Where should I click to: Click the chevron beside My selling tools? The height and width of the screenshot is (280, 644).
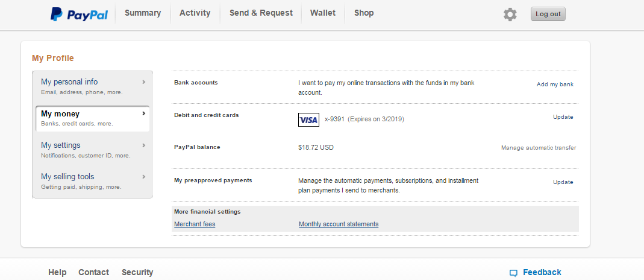click(x=144, y=176)
